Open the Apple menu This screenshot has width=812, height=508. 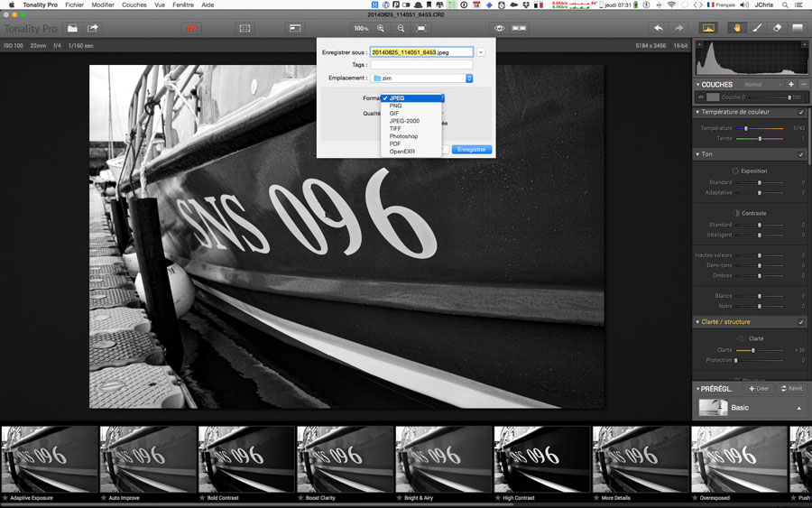[12, 5]
